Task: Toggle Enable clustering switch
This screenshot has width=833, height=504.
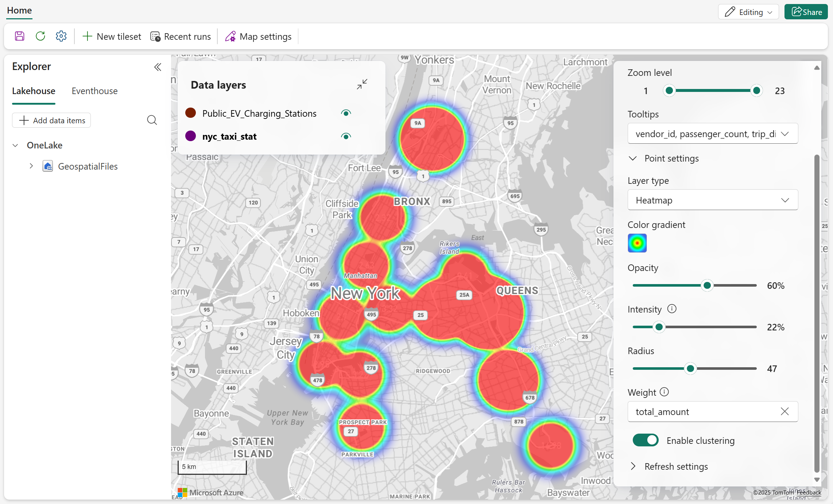Action: pyautogui.click(x=646, y=440)
